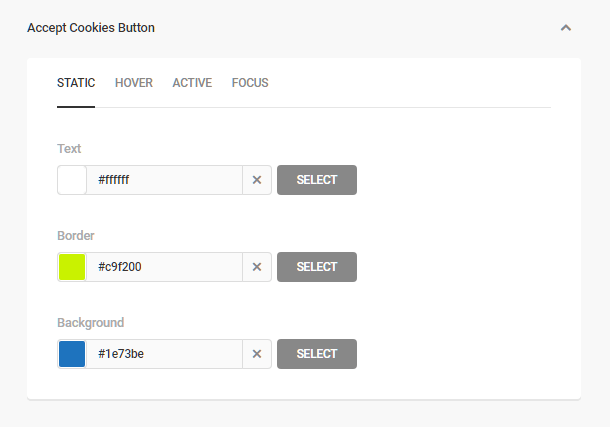Click the blue Background color swatch
610x427 pixels.
point(72,354)
